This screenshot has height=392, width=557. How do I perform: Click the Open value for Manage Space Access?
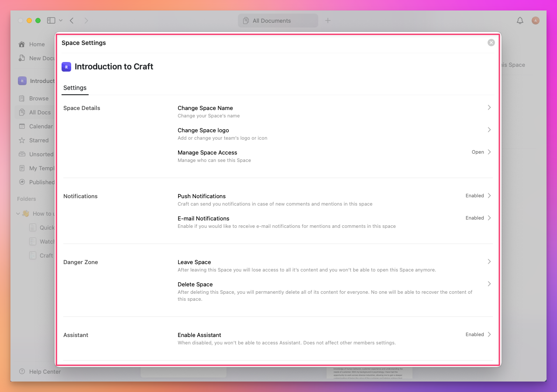coord(478,152)
